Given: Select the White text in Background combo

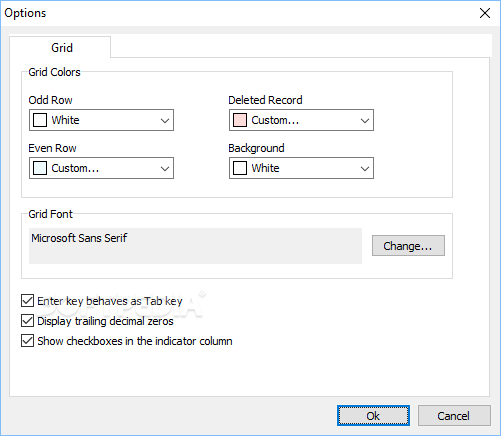Looking at the screenshot, I should coord(265,168).
